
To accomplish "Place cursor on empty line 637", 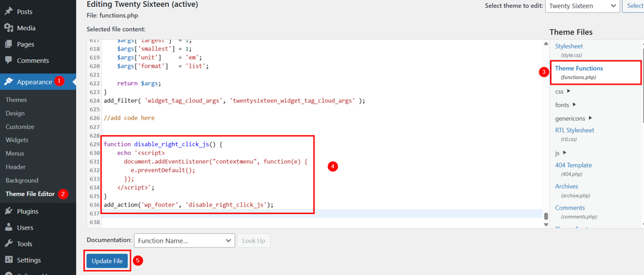I will click(x=323, y=213).
